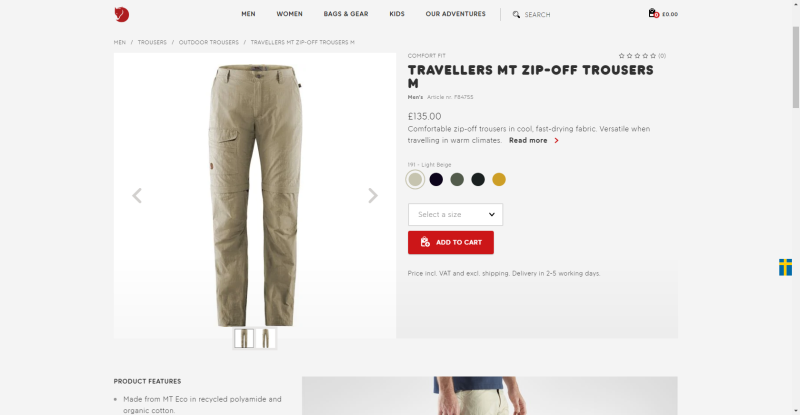The height and width of the screenshot is (415, 800).
Task: Show the previous product image arrow
Action: (137, 195)
